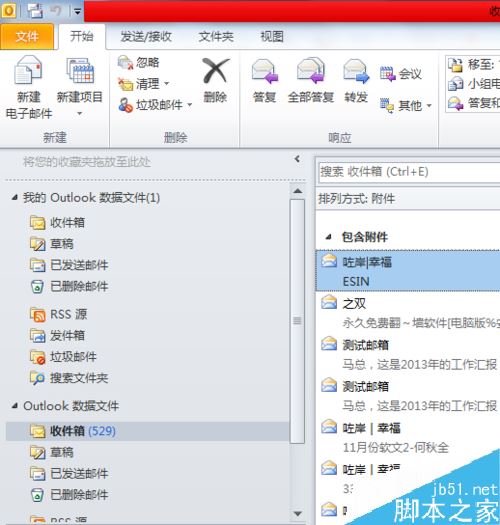Click the Team Email (小组电) quick step

474,84
